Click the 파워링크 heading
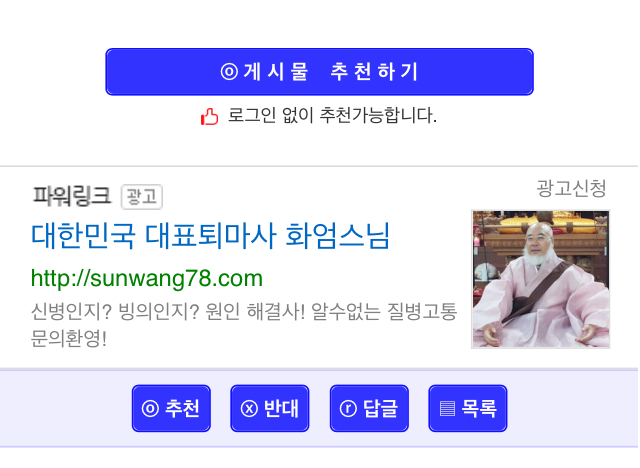The width and height of the screenshot is (640, 468). click(x=72, y=195)
